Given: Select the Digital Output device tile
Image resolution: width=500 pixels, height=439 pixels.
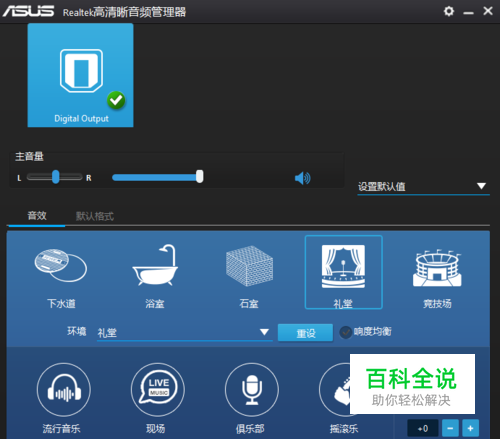Looking at the screenshot, I should tap(80, 75).
